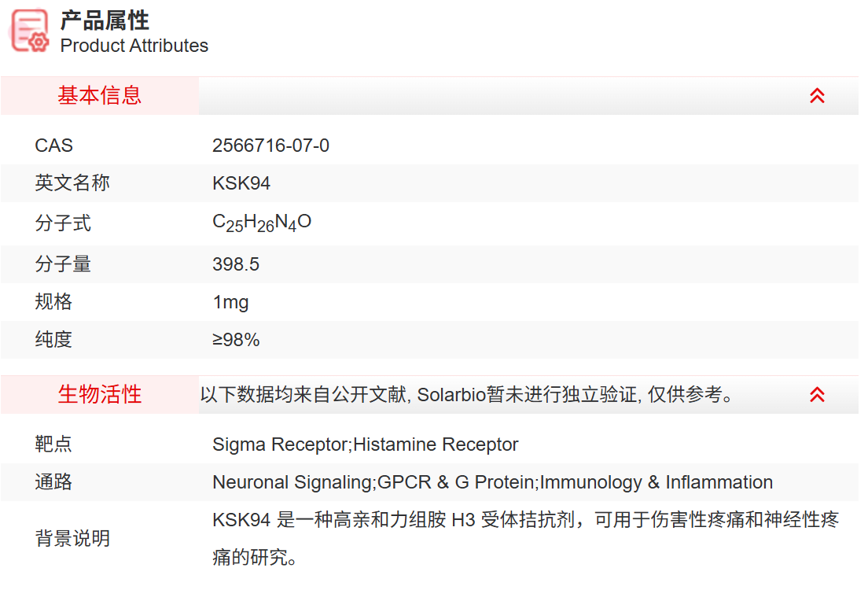This screenshot has width=868, height=590.
Task: Click the 背景说明 row label
Action: click(x=72, y=539)
